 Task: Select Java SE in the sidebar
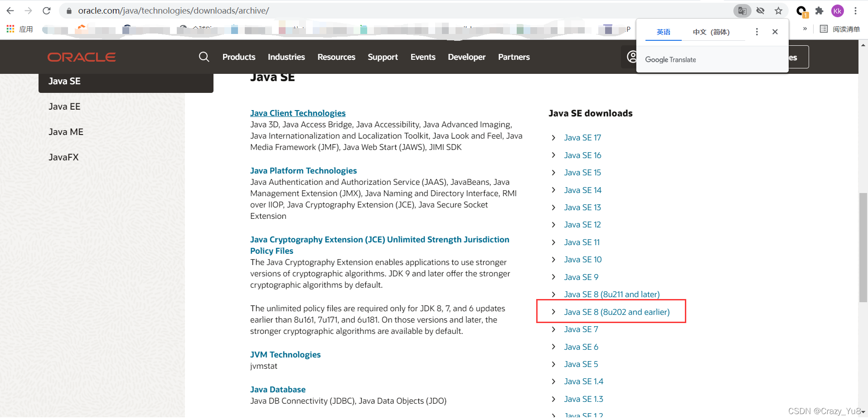tap(126, 82)
